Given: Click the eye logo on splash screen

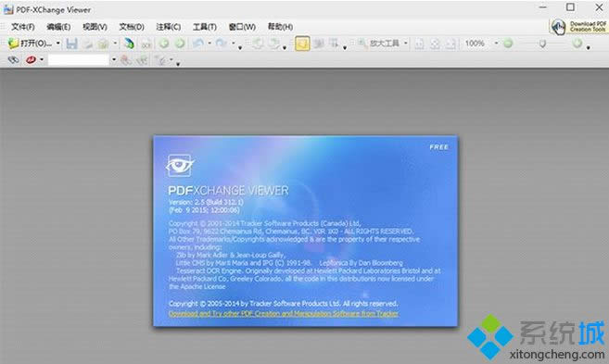Looking at the screenshot, I should click(x=180, y=166).
